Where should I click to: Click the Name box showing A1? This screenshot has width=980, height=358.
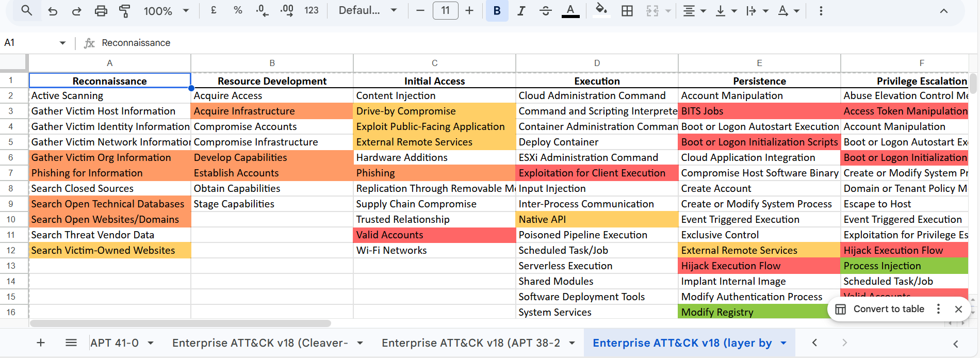pyautogui.click(x=28, y=43)
